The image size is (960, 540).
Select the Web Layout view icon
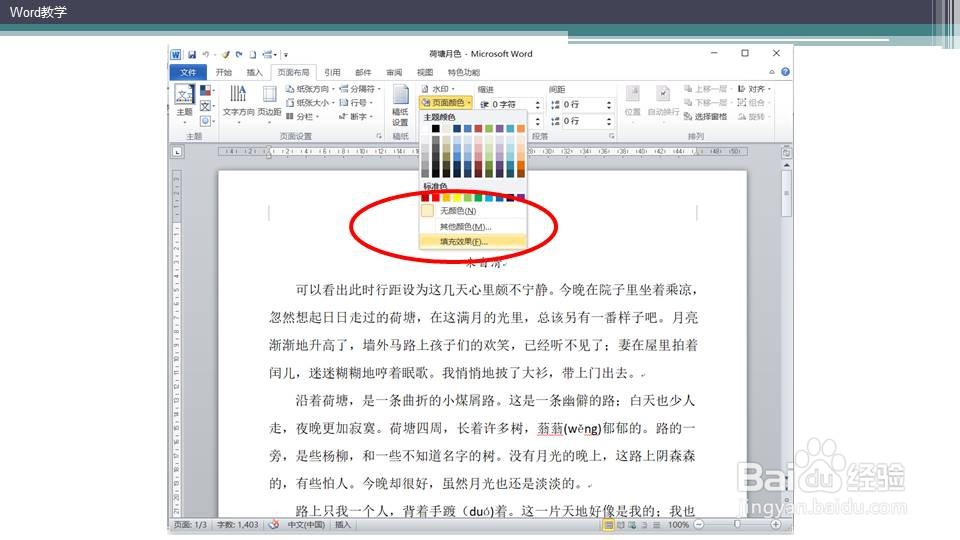(x=632, y=525)
